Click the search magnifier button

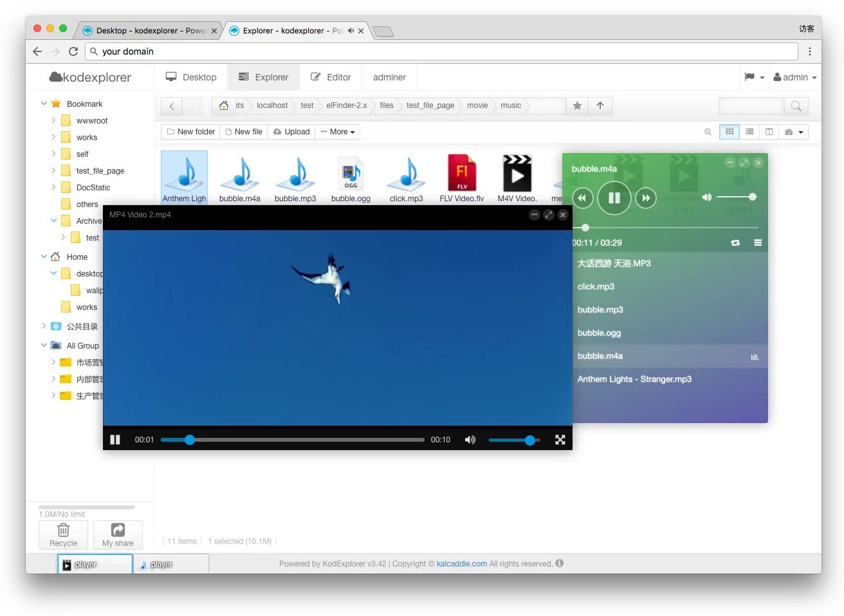[x=796, y=106]
